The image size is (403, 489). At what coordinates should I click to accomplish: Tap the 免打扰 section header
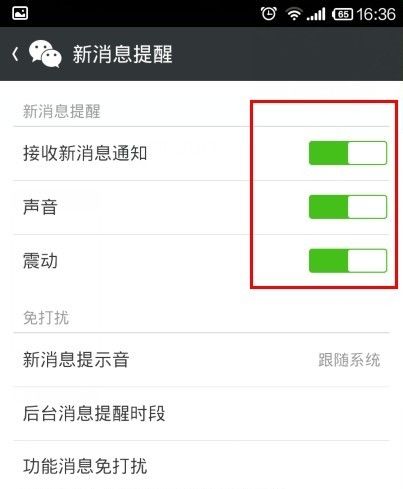pos(46,318)
